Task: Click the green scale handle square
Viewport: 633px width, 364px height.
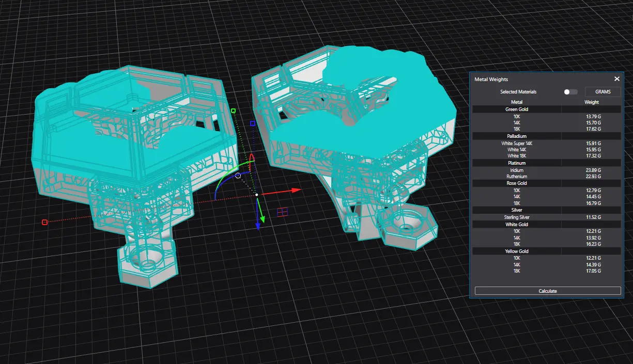Action: click(x=233, y=110)
